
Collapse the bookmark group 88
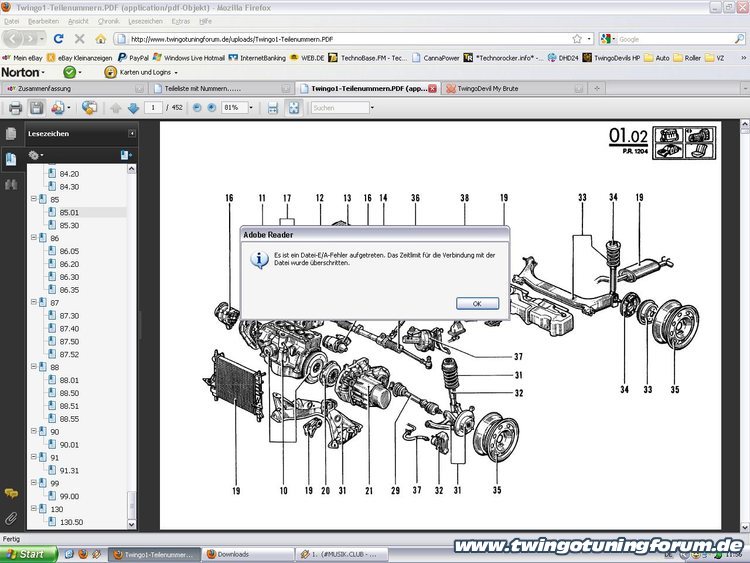click(34, 367)
